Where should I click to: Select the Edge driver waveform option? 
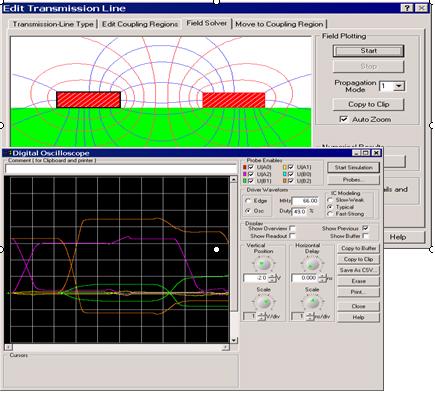pyautogui.click(x=248, y=201)
